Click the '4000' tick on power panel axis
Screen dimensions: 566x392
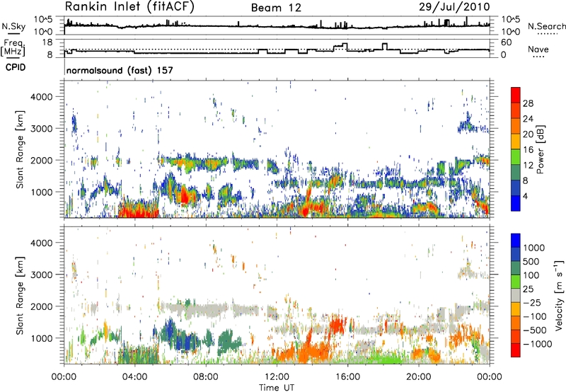click(x=42, y=97)
